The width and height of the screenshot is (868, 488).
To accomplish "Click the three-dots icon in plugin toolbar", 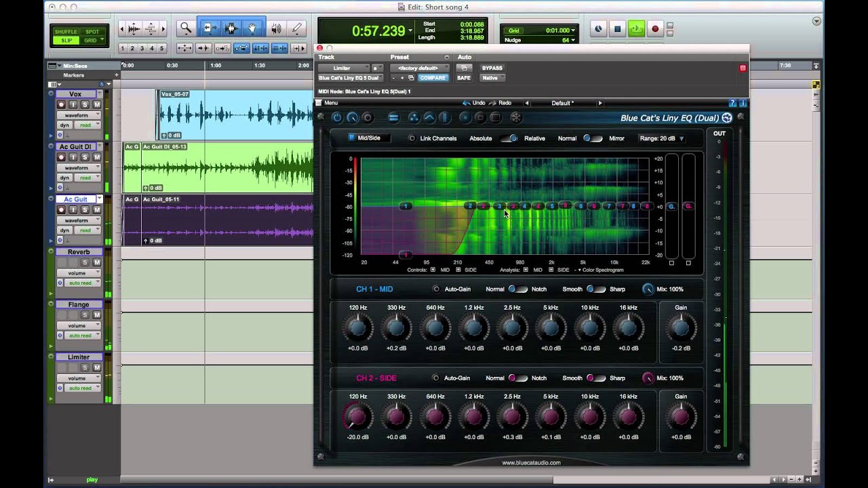I will [414, 118].
